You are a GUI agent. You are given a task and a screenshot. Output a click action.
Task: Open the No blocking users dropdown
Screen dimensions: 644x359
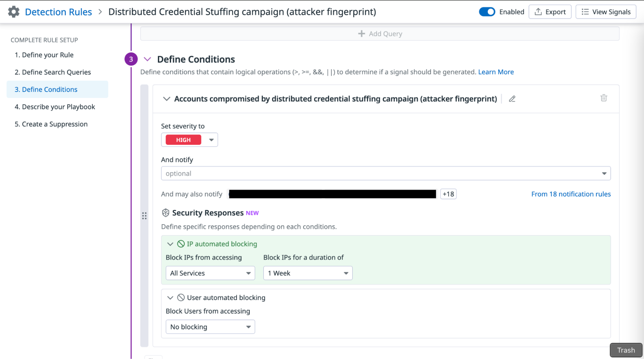pos(210,327)
